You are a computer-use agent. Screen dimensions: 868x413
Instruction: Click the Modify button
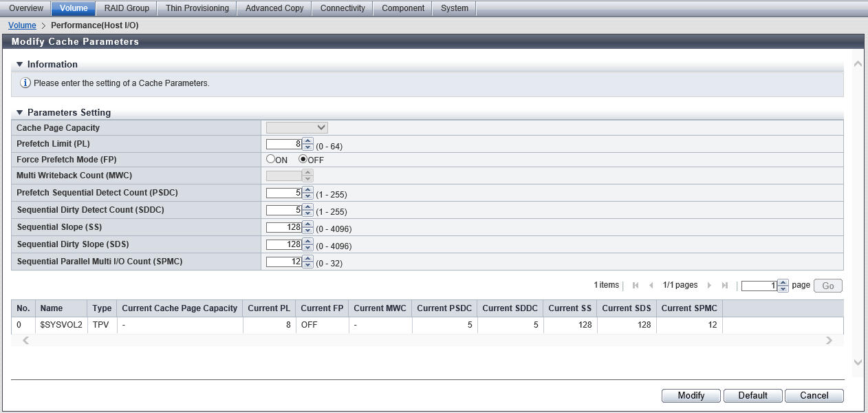click(x=691, y=396)
